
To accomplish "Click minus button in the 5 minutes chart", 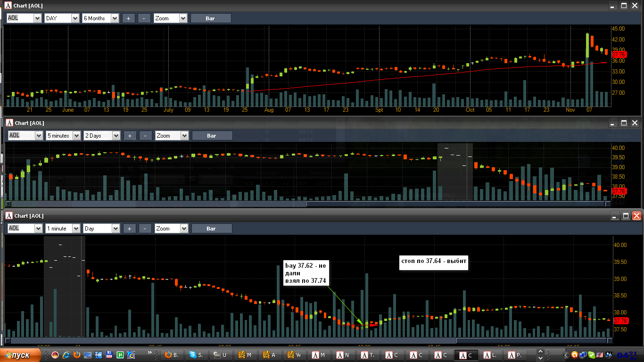I will [x=146, y=135].
